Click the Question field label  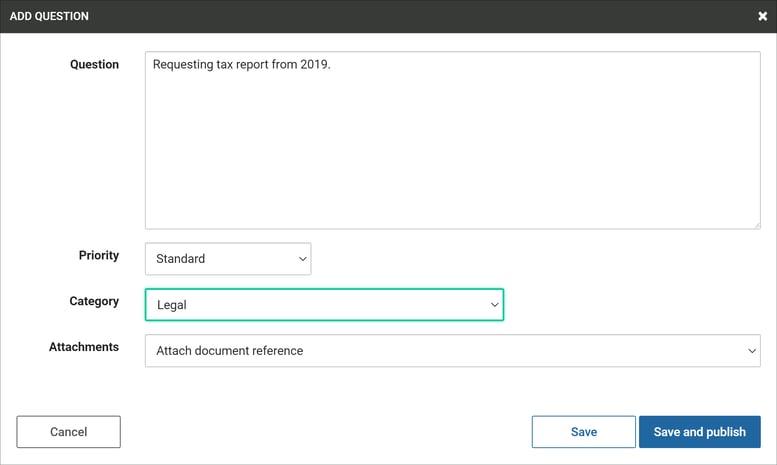point(94,65)
